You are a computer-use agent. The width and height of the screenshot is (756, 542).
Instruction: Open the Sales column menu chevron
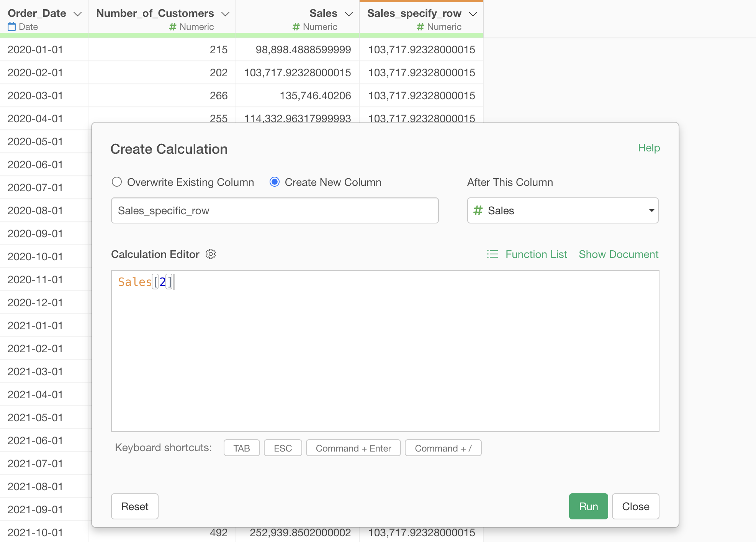pos(349,14)
